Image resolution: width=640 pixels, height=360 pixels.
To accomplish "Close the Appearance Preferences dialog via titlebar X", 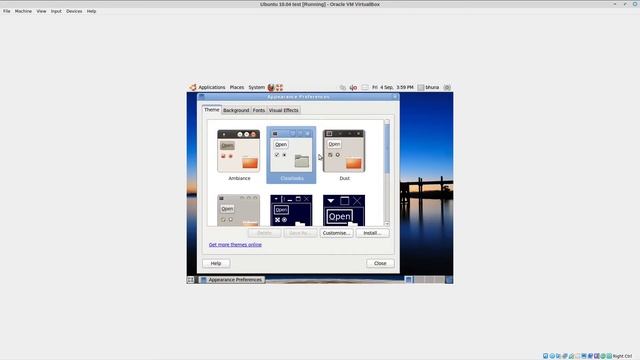I will click(x=395, y=97).
